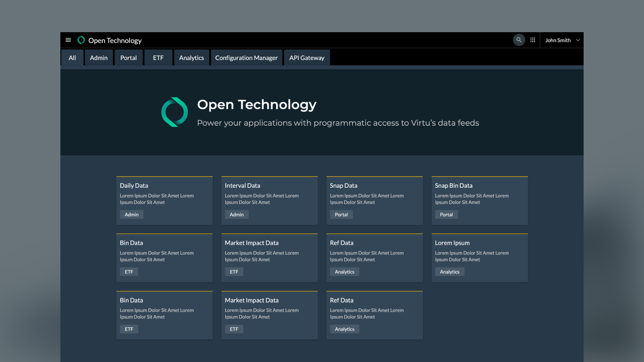Select the All tab

tap(72, 58)
